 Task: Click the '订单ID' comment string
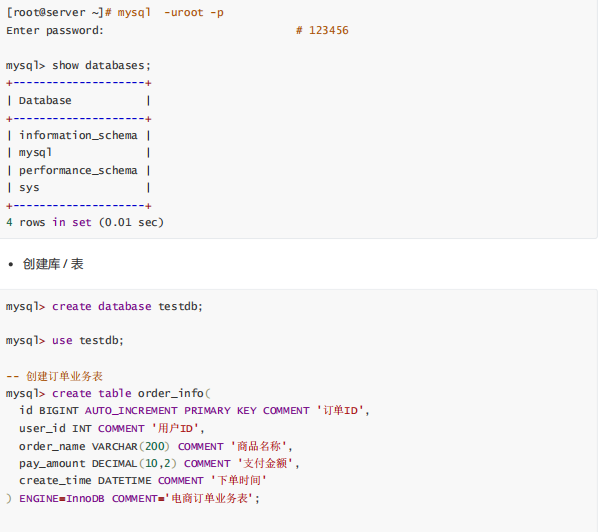[x=340, y=411]
